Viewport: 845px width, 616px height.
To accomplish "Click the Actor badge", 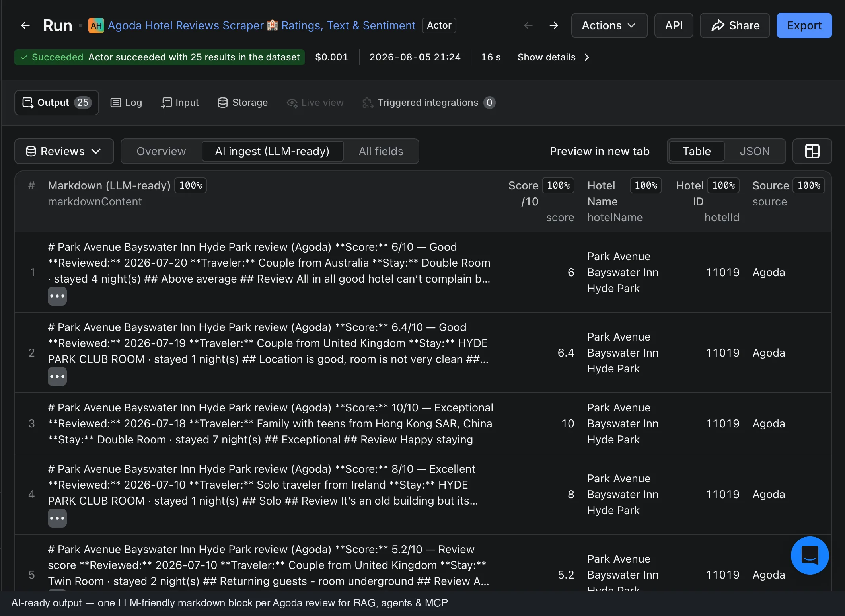I will tap(439, 25).
